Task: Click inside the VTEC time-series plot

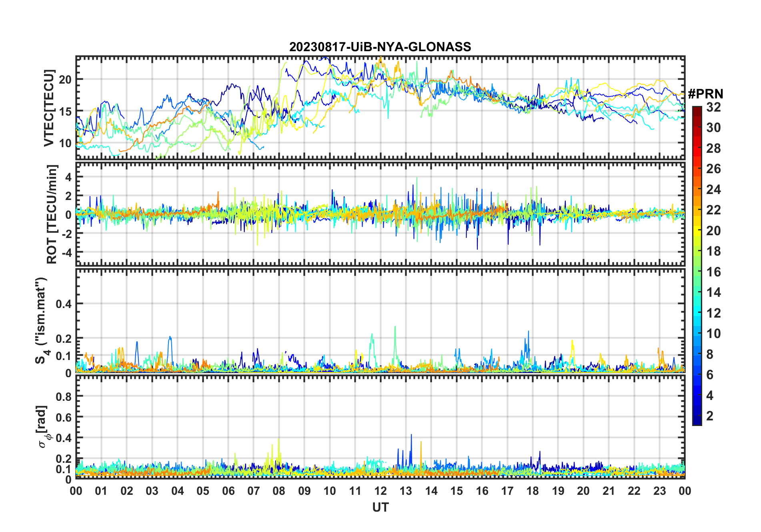Action: [x=380, y=108]
